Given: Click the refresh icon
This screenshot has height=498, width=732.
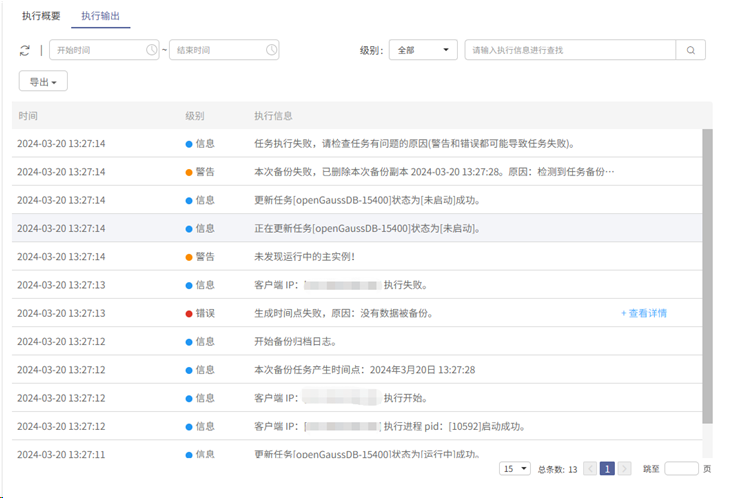Looking at the screenshot, I should (25, 50).
